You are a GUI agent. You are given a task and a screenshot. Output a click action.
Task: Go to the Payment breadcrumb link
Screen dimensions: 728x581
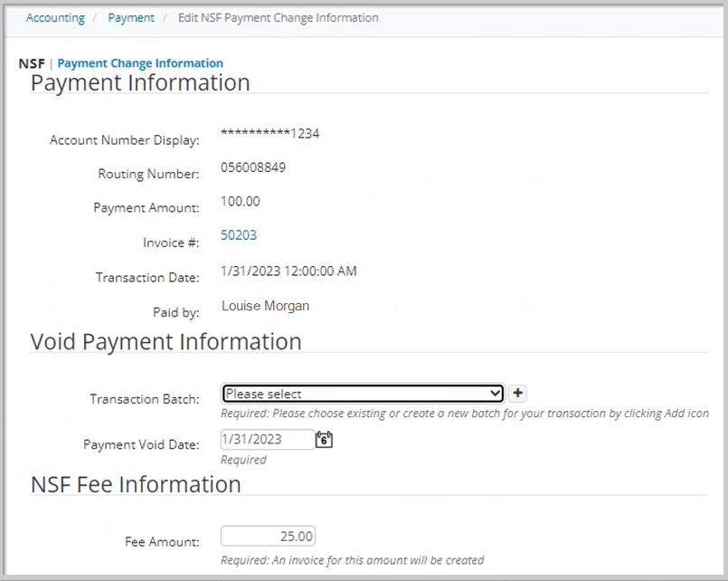coord(131,17)
